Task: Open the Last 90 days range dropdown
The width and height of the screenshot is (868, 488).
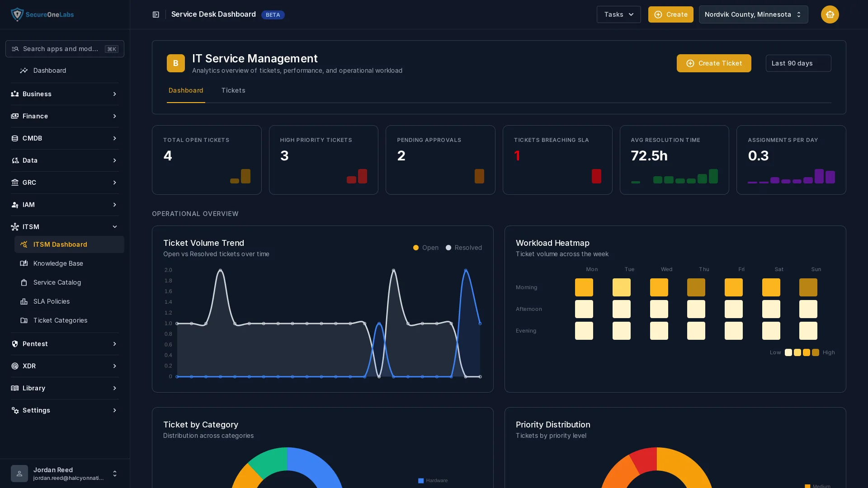Action: pos(798,63)
